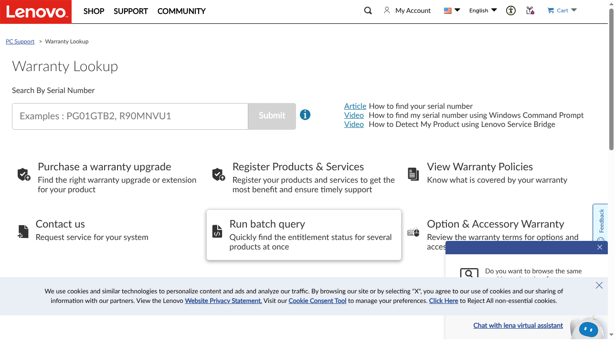The width and height of the screenshot is (615, 364).
Task: Open the SHOP menu
Action: pyautogui.click(x=94, y=11)
